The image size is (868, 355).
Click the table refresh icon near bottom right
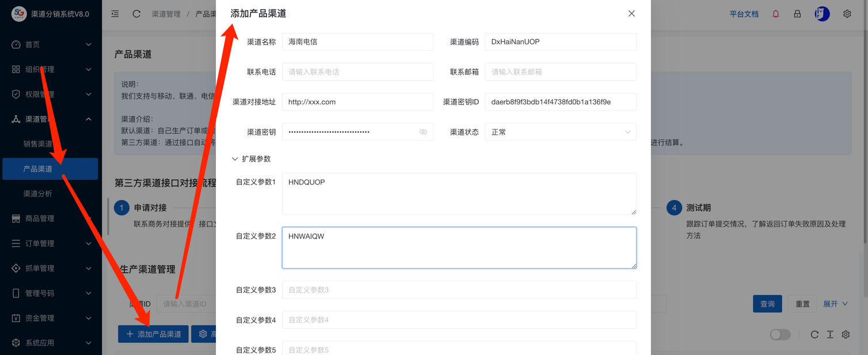(815, 334)
